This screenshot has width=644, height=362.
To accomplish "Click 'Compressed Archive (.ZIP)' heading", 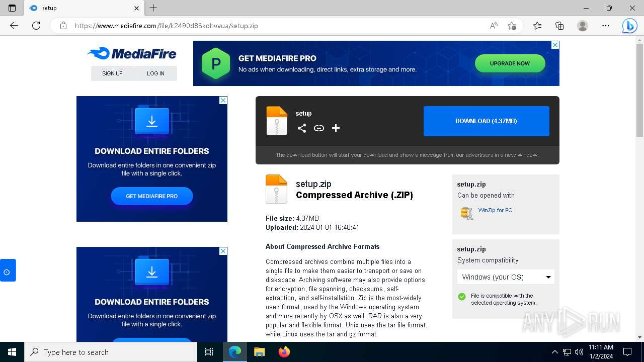I will click(x=354, y=195).
